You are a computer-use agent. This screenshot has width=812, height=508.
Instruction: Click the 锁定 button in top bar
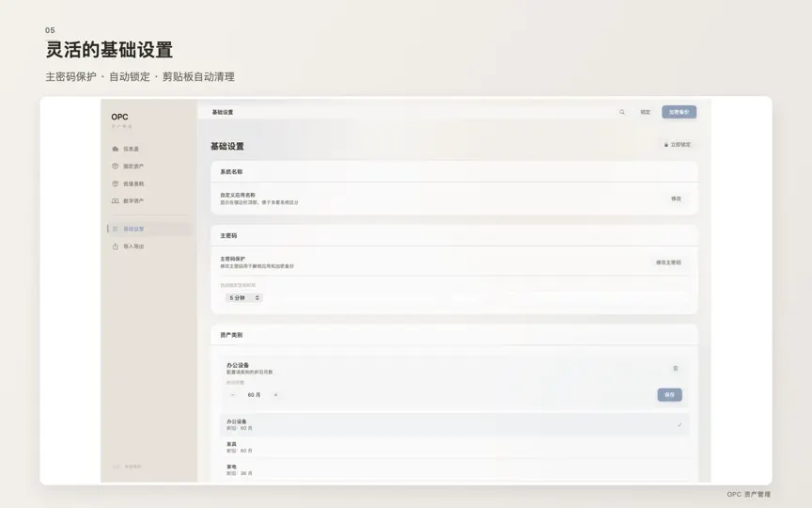click(646, 112)
